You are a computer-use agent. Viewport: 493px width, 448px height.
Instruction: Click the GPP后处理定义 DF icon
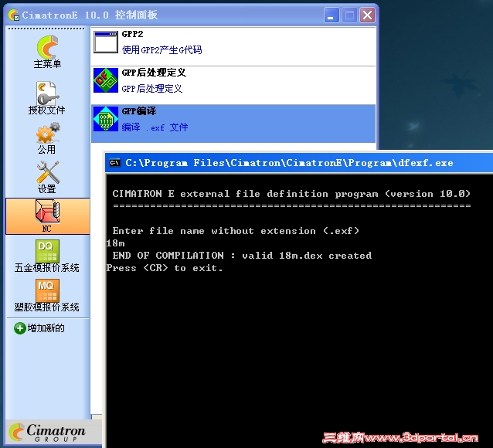(106, 80)
